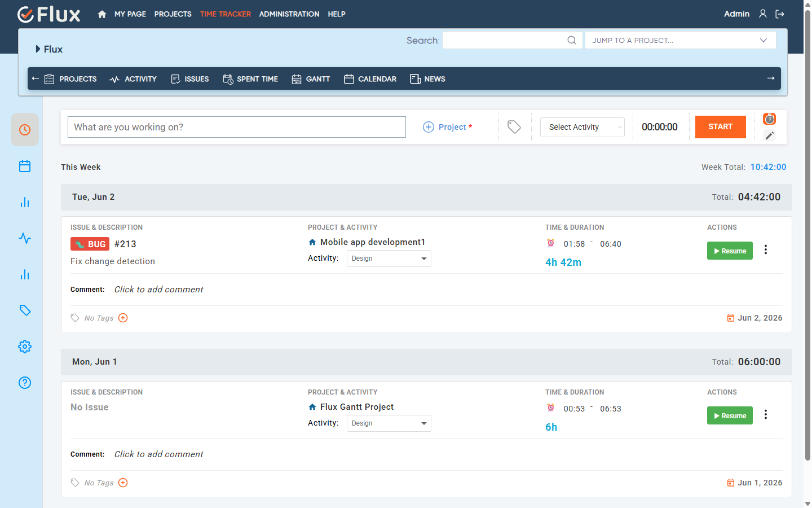This screenshot has width=812, height=508.
Task: Open Calendar tab in project bar
Action: point(370,79)
